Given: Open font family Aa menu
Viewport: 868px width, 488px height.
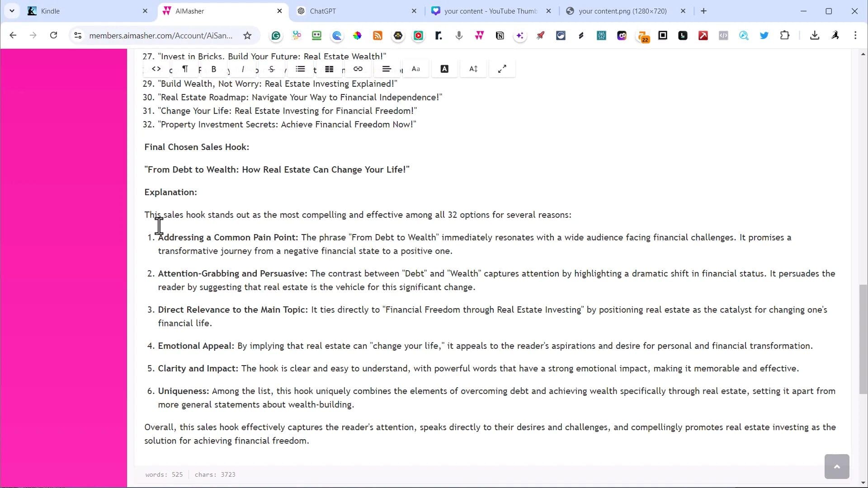Looking at the screenshot, I should point(416,69).
